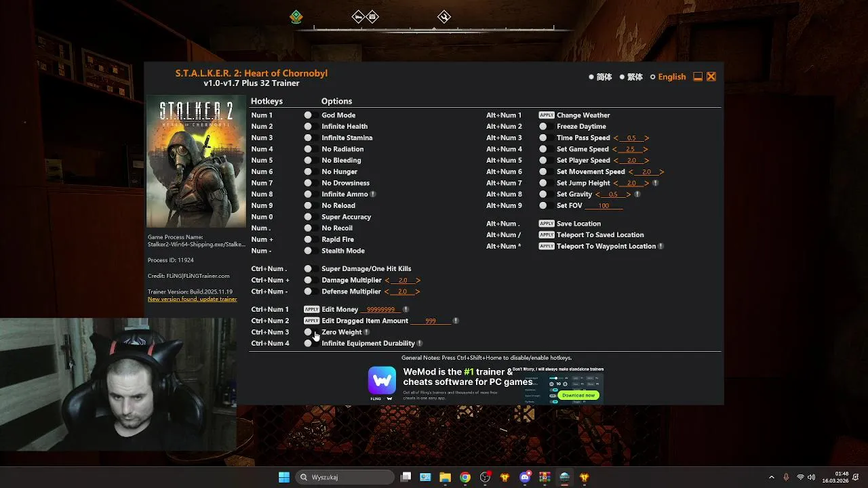This screenshot has width=868, height=488.
Task: Open File Explorer from taskbar
Action: click(x=445, y=477)
